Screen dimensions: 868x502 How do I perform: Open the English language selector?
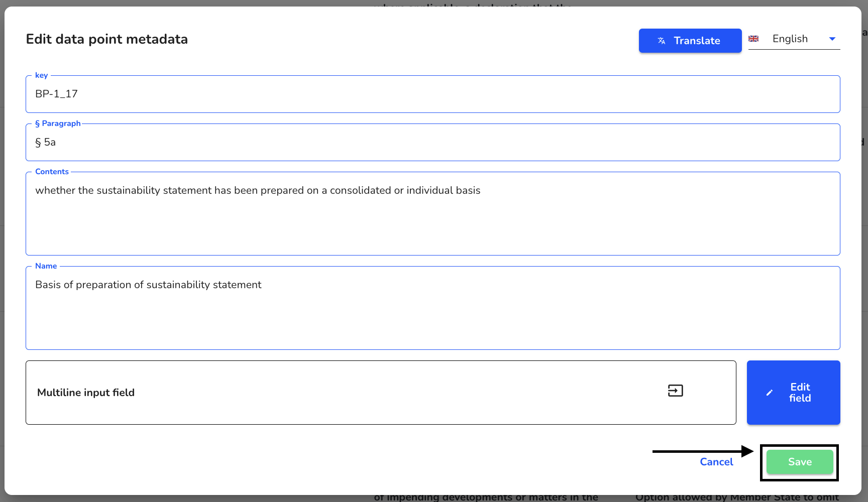794,39
